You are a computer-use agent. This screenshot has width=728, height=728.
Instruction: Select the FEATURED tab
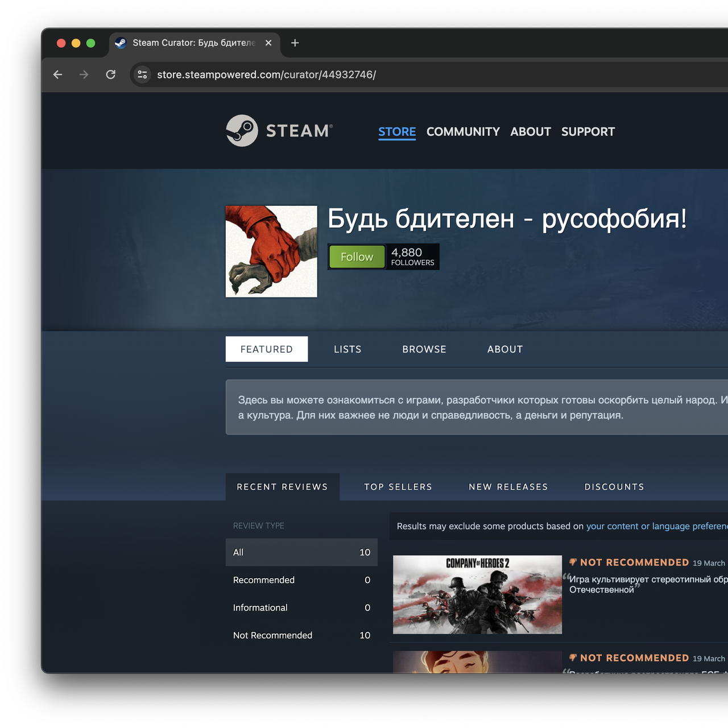267,349
